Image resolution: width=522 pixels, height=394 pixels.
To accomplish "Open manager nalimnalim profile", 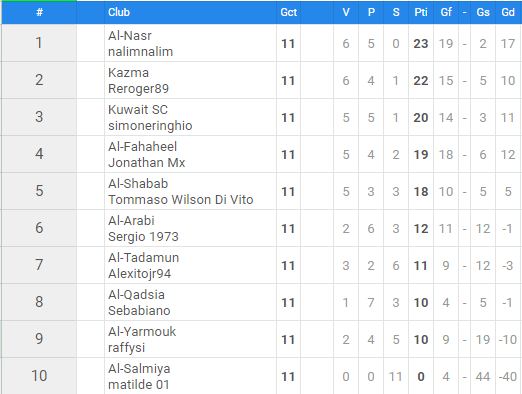I will pos(140,52).
